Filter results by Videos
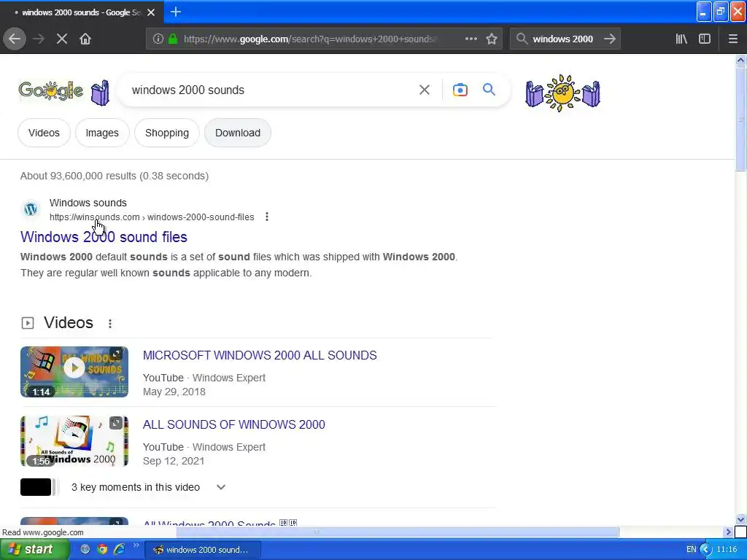This screenshot has width=747, height=560. tap(44, 133)
